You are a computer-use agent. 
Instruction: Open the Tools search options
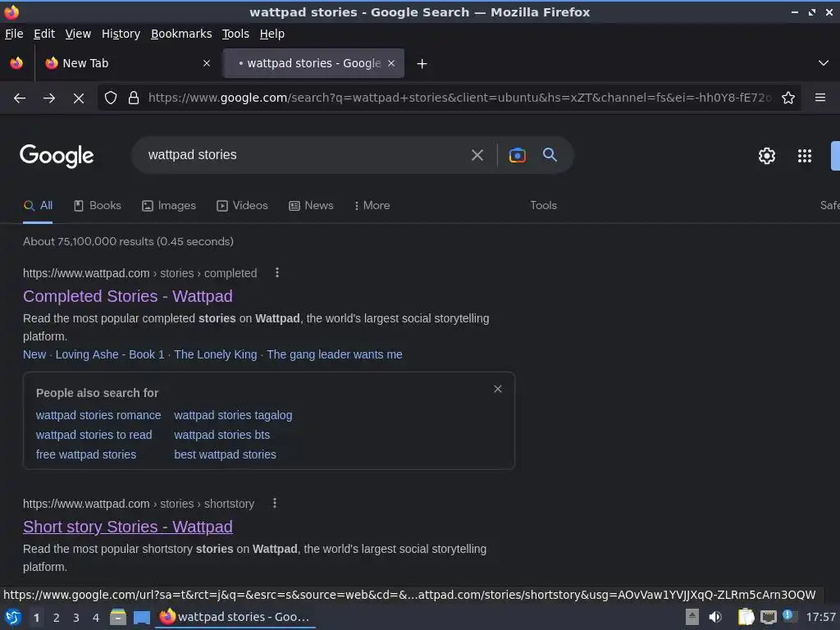[x=543, y=206]
